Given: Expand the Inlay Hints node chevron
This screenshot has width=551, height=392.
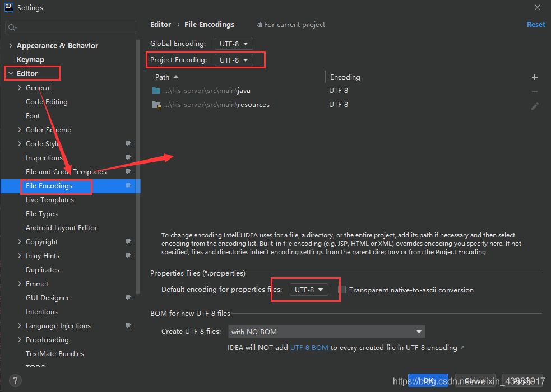Looking at the screenshot, I should (20, 255).
